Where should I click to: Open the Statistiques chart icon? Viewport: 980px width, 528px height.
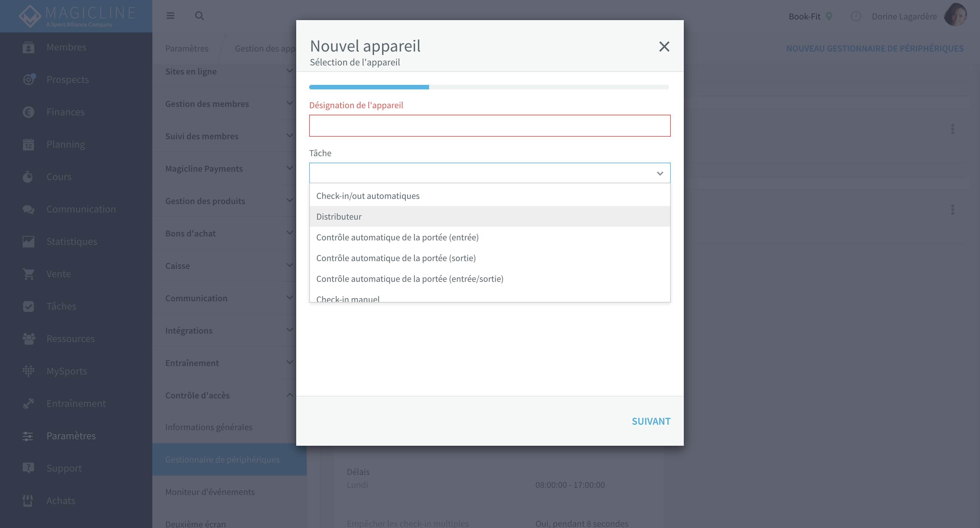pyautogui.click(x=28, y=241)
